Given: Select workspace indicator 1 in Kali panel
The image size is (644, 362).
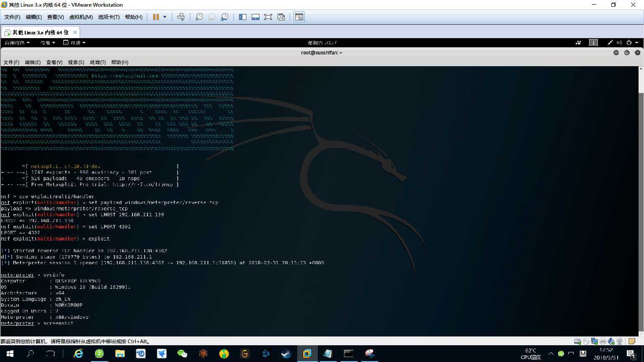Looking at the screenshot, I should click(593, 43).
